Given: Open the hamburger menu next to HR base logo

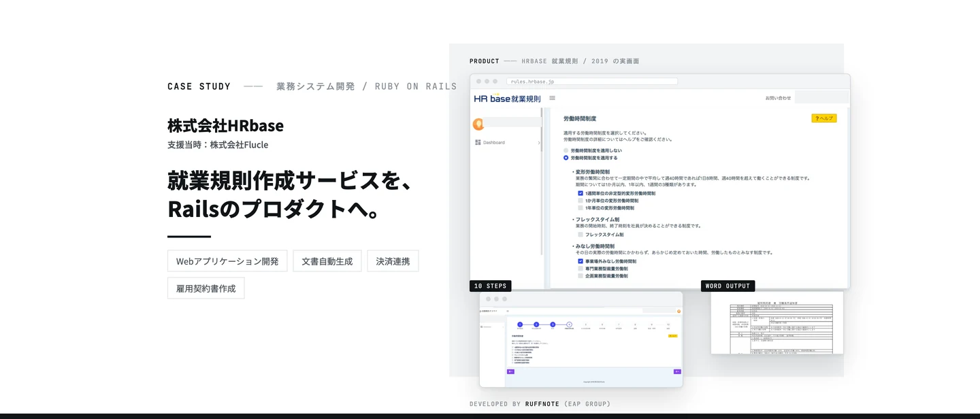Looking at the screenshot, I should 552,98.
